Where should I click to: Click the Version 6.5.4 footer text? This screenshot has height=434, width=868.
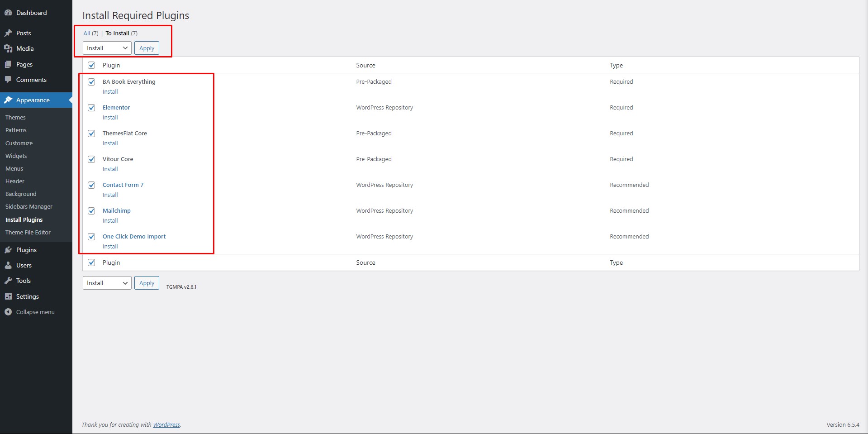(843, 424)
